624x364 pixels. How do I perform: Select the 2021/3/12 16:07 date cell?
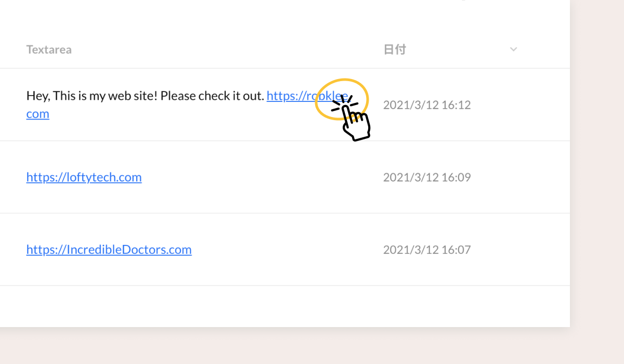[x=427, y=250]
